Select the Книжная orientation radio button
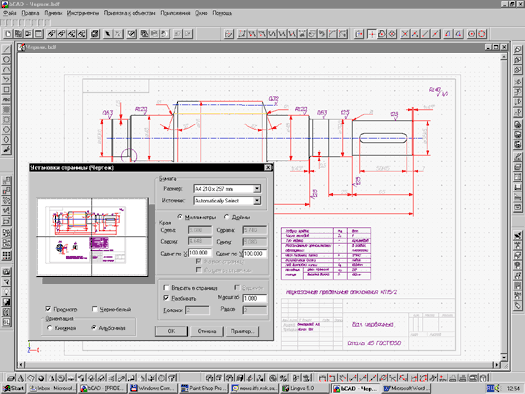Screen dimensions: 525x394 (50, 328)
